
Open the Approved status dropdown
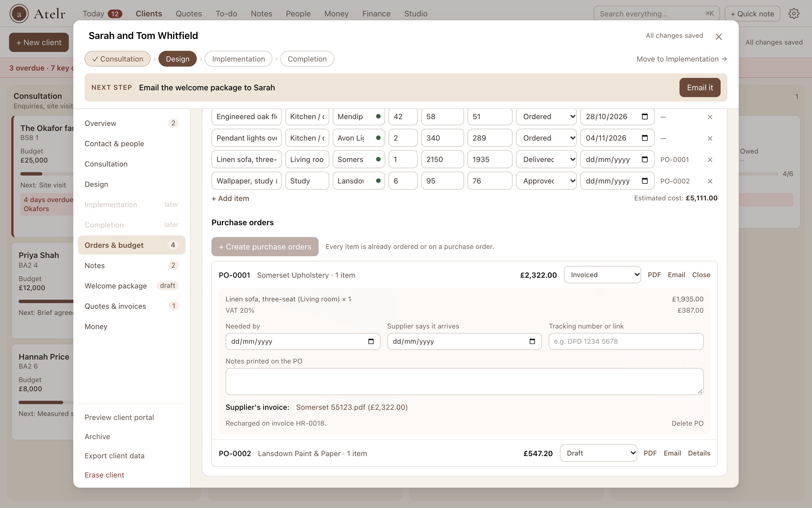pyautogui.click(x=546, y=181)
